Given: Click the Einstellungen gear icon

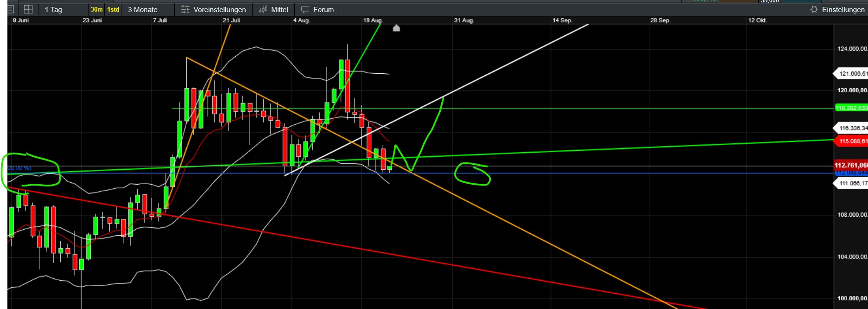Looking at the screenshot, I should [814, 9].
